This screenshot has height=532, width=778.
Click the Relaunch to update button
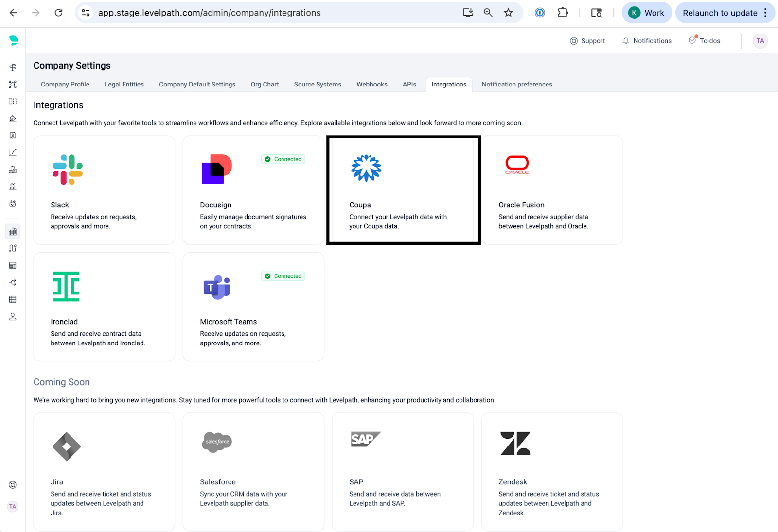coord(720,13)
